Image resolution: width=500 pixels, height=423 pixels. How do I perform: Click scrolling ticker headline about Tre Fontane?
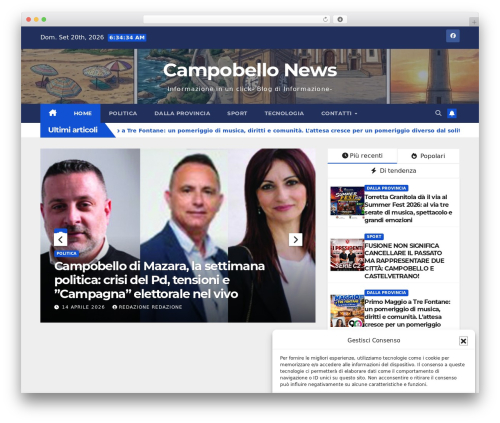click(x=288, y=130)
